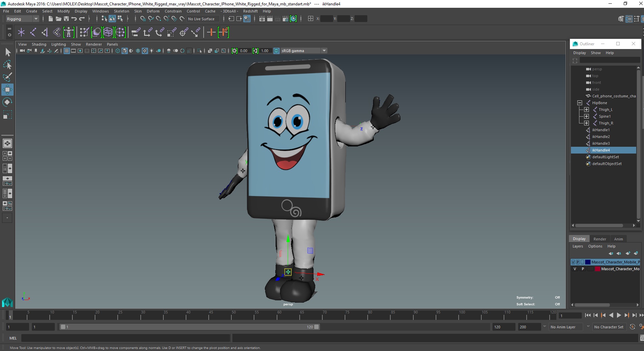This screenshot has width=644, height=351.
Task: Click the Save Scene icon
Action: [66, 19]
